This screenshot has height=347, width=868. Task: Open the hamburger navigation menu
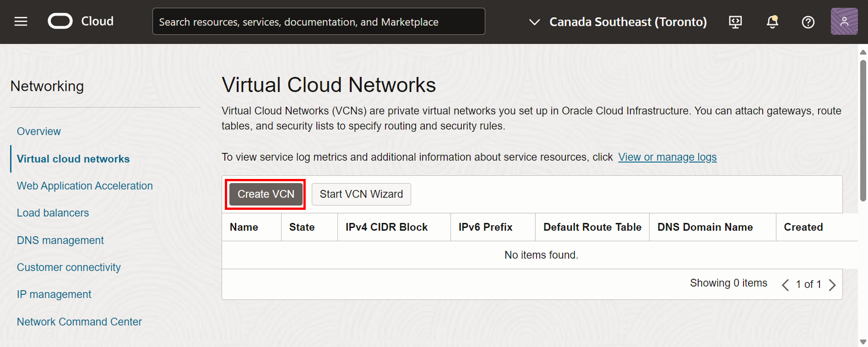pos(21,21)
